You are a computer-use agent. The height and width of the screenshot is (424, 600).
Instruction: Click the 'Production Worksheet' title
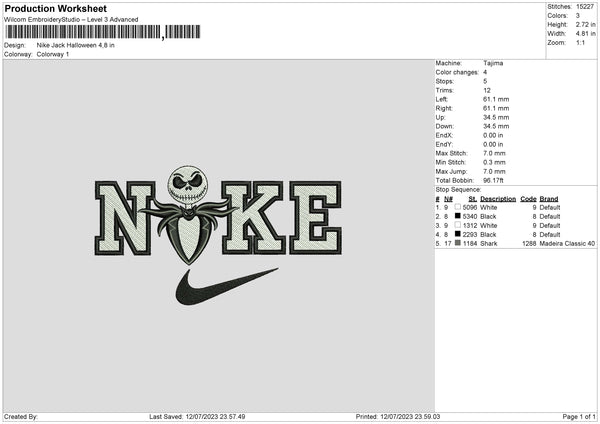55,8
